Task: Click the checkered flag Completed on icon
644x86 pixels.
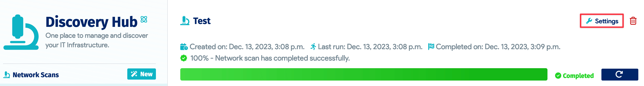Action: coord(431,47)
